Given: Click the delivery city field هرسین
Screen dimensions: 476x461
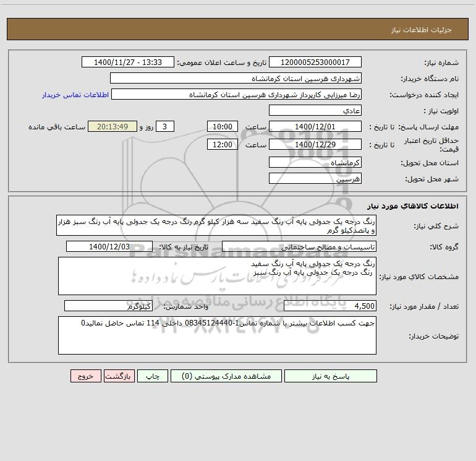Looking at the screenshot, I should click(315, 178).
